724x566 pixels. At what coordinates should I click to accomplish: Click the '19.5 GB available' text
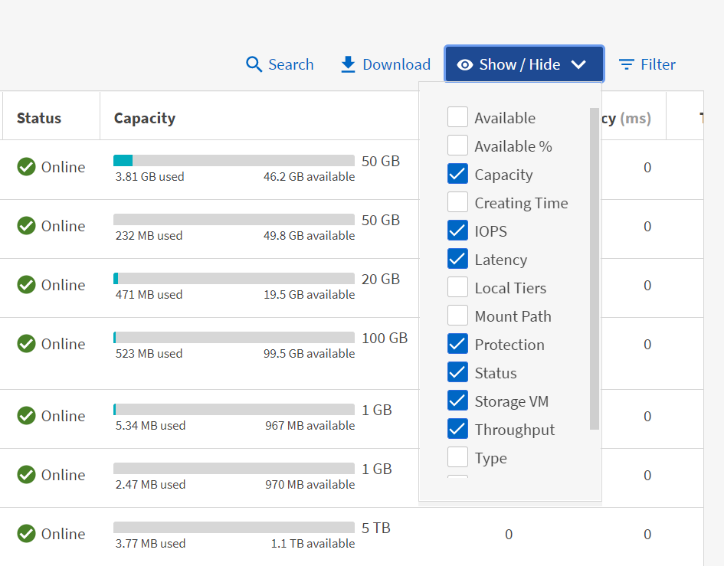(309, 295)
